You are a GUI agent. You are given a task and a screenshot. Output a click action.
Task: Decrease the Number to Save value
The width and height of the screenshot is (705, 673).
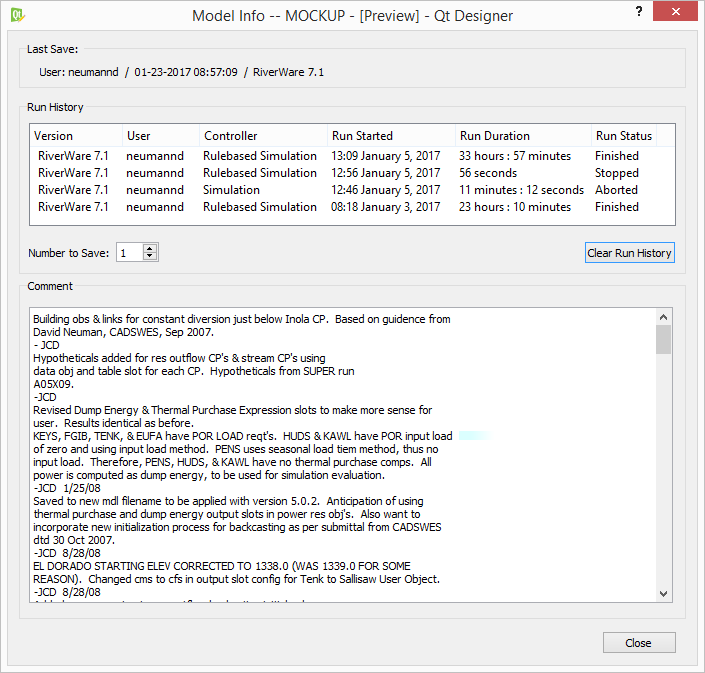pos(150,256)
